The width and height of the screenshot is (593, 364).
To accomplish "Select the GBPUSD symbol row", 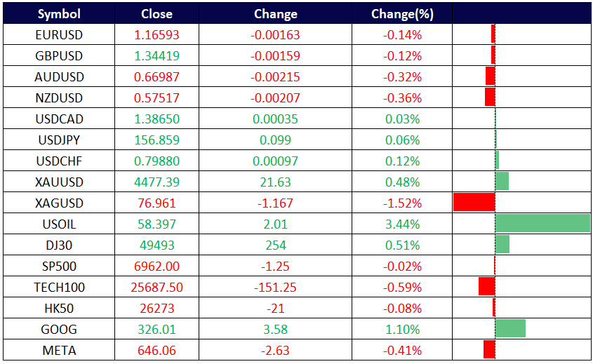I will pyautogui.click(x=59, y=56).
